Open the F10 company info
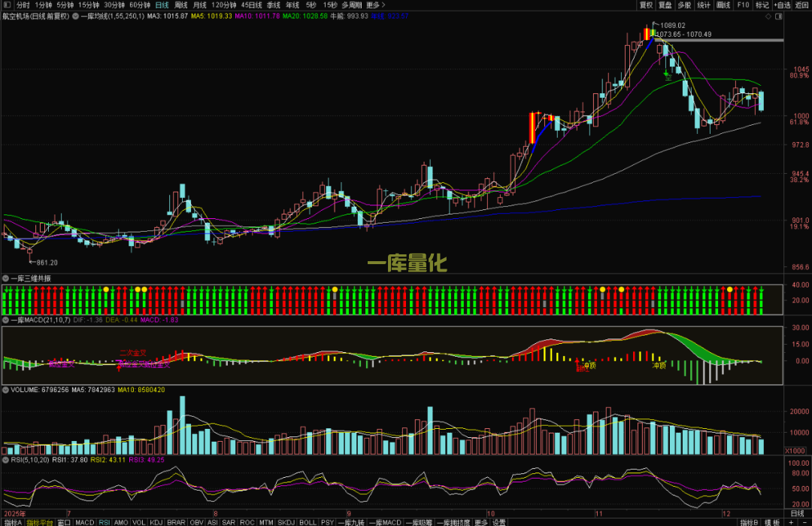The height and width of the screenshot is (526, 812). [743, 5]
